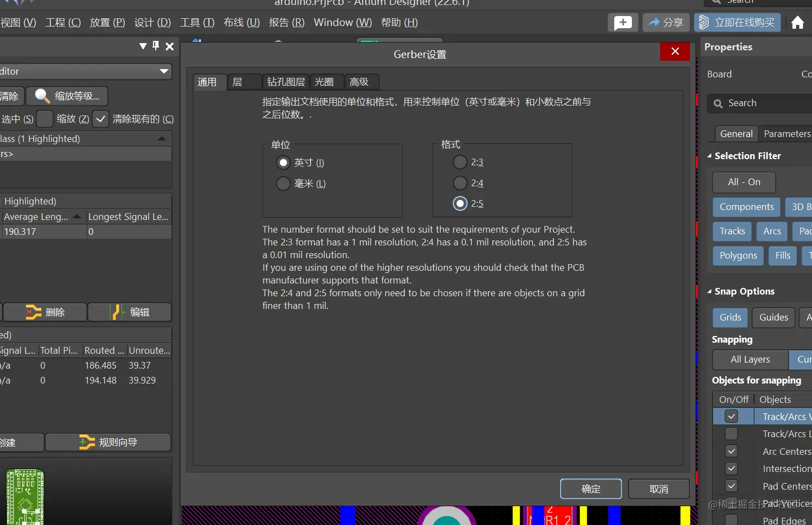Image resolution: width=812 pixels, height=525 pixels.
Task: Toggle the Grids snap option
Action: point(730,317)
